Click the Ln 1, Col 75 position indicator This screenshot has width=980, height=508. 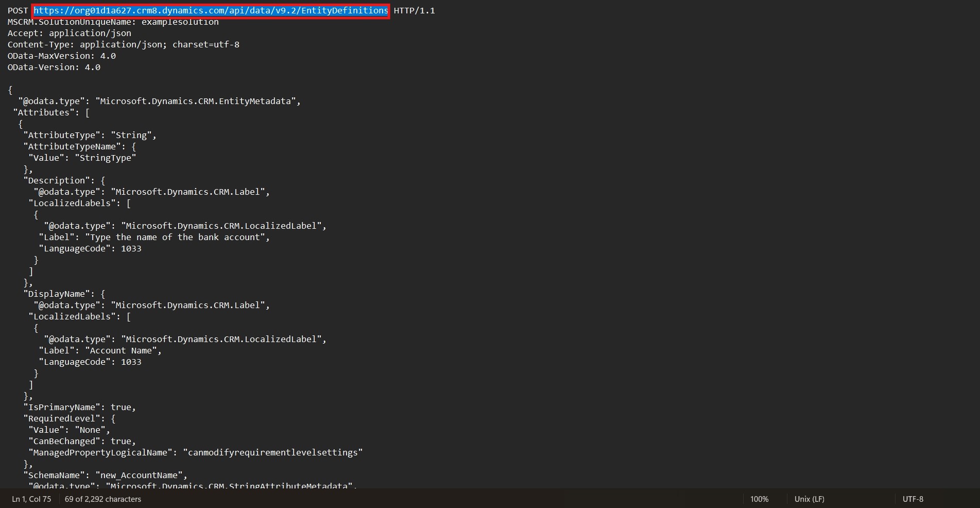(x=31, y=499)
